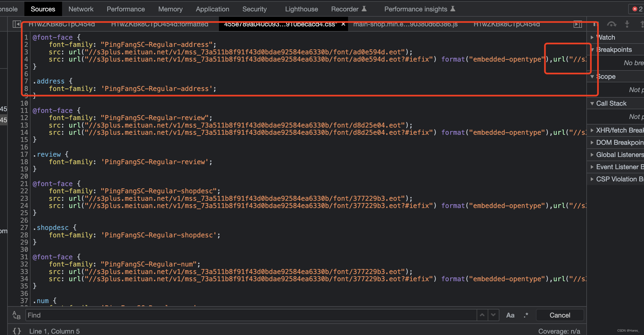Click the step into debugger icon
The width and height of the screenshot is (644, 335).
[627, 24]
